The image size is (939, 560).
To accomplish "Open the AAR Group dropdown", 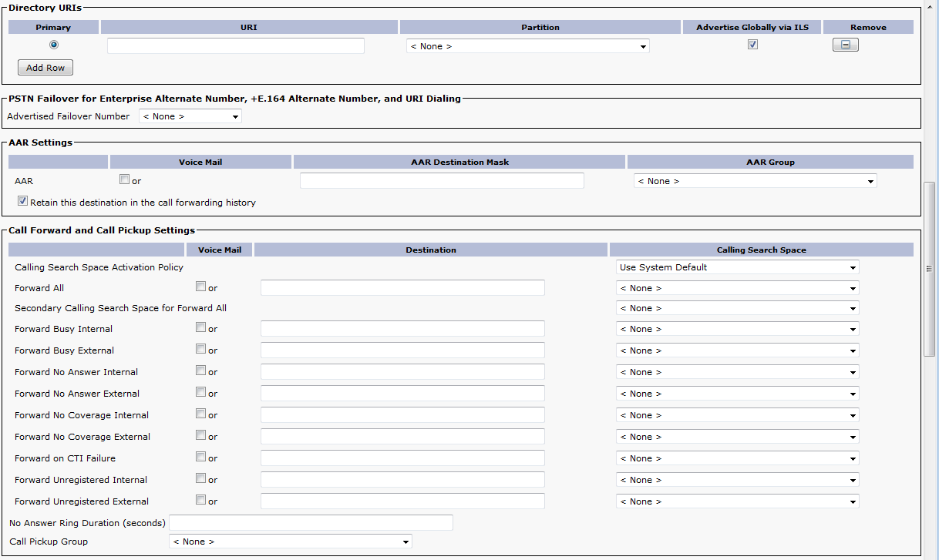I will 755,181.
